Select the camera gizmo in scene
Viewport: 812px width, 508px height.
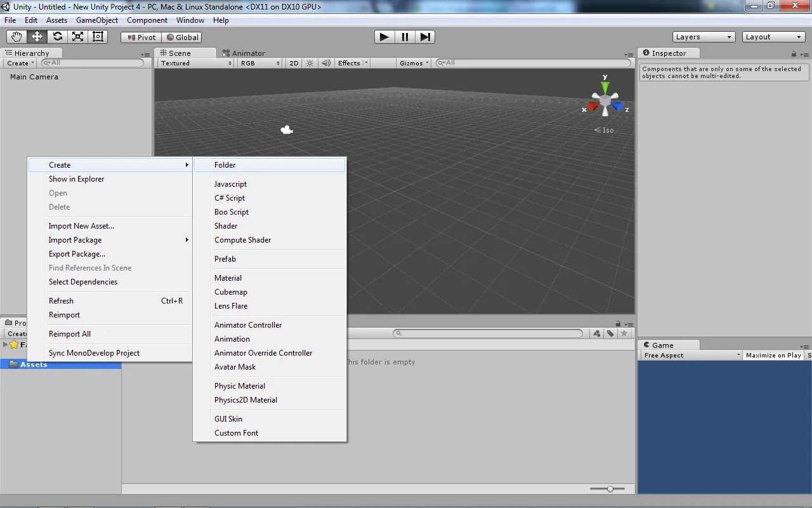pos(287,130)
